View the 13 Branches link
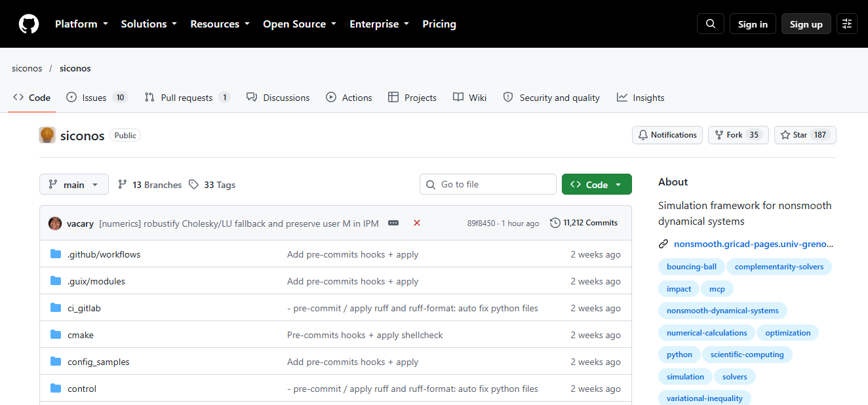868x405 pixels. click(x=149, y=185)
